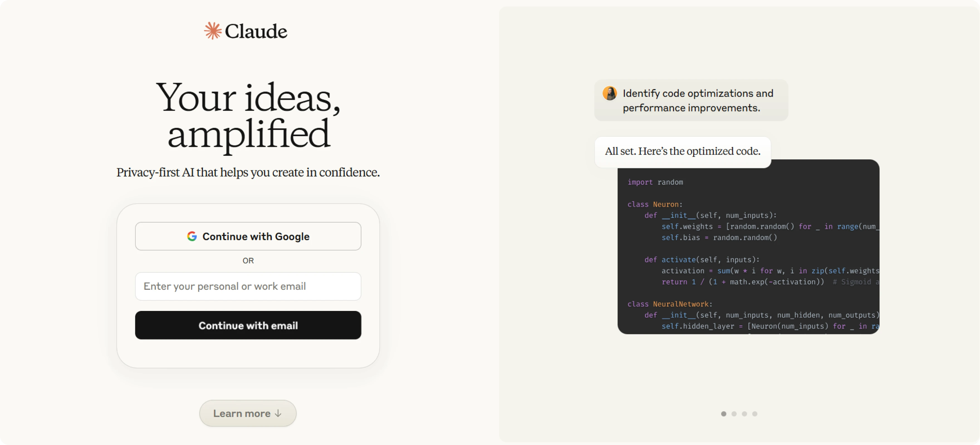Open the Learn more section

(x=248, y=414)
